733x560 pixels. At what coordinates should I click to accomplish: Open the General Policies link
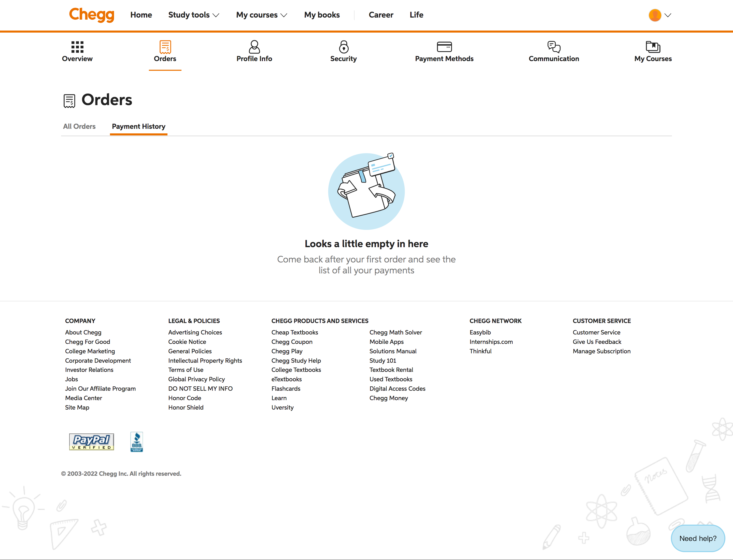tap(190, 351)
